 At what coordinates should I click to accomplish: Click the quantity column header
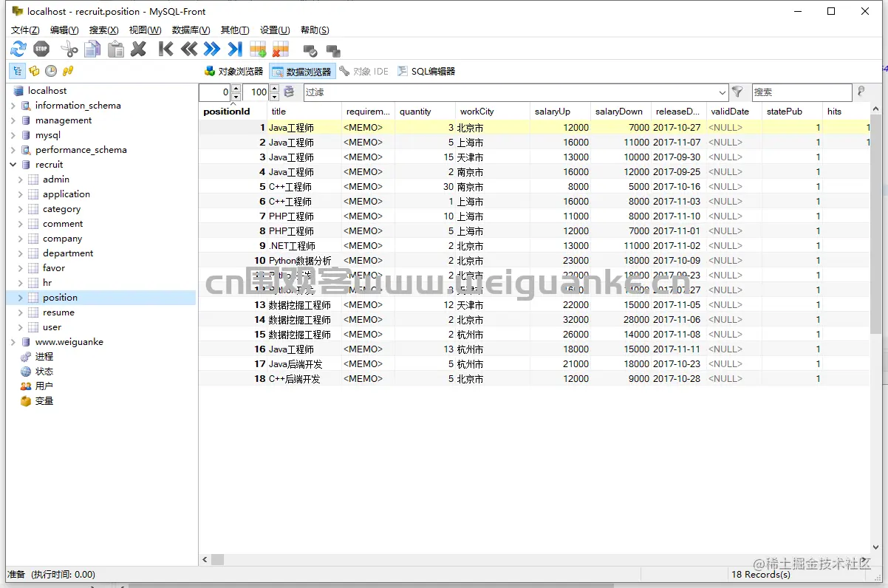pos(425,112)
